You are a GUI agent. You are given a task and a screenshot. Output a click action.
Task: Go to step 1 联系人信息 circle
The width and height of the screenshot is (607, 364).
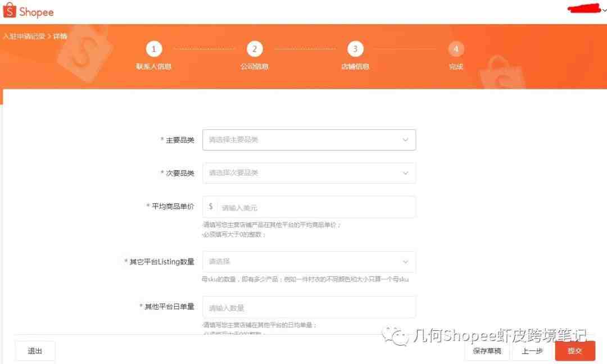(153, 49)
